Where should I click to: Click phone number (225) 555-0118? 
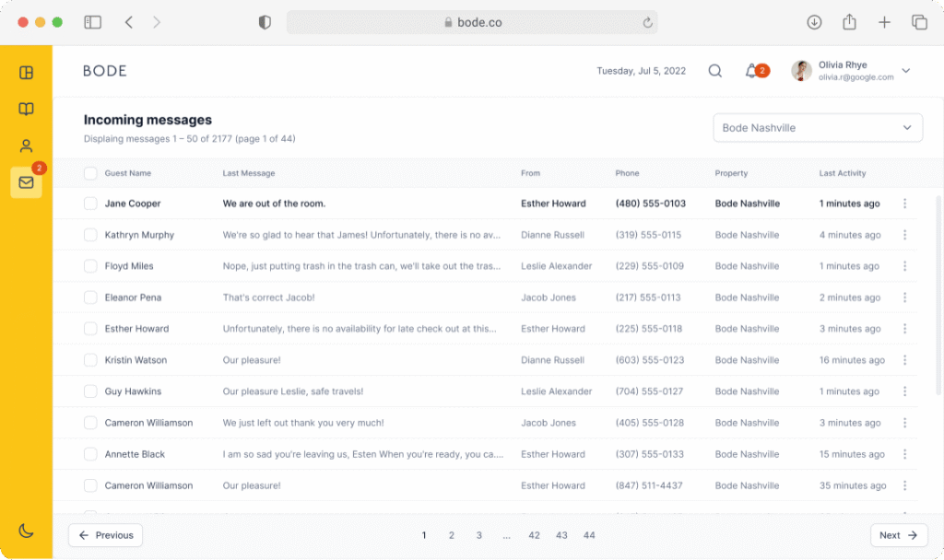(648, 329)
